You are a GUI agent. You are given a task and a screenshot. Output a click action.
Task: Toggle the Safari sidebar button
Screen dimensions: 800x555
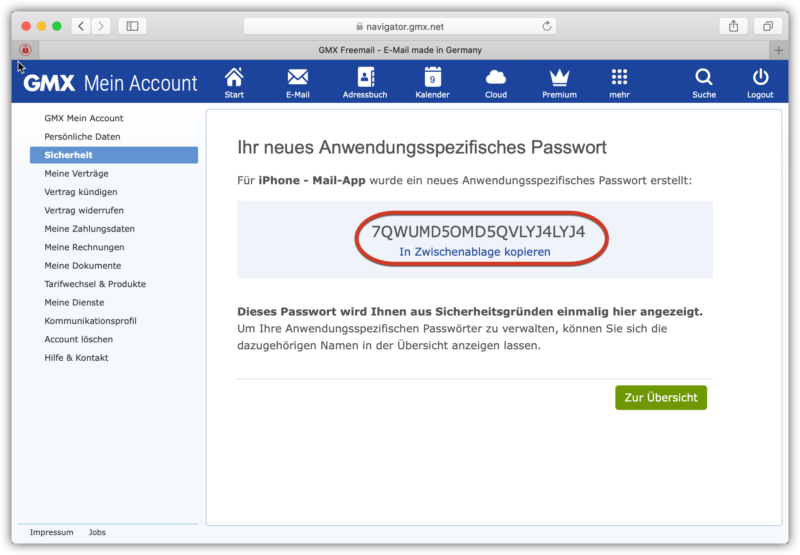pyautogui.click(x=132, y=26)
